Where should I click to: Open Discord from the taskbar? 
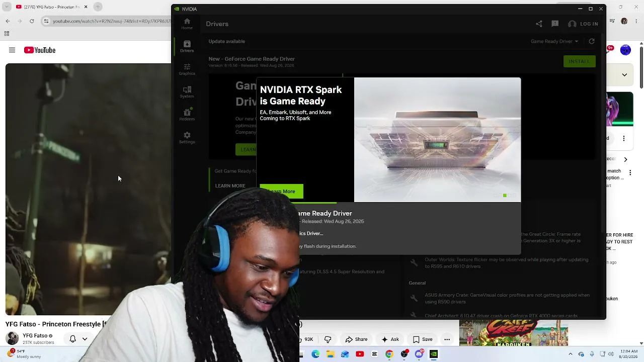(x=419, y=354)
